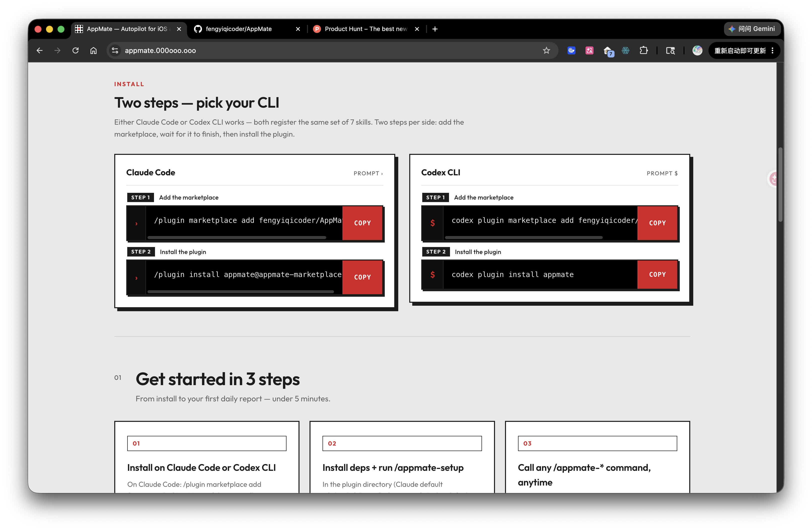Open a new browser tab
This screenshot has height=530, width=812.
tap(435, 29)
